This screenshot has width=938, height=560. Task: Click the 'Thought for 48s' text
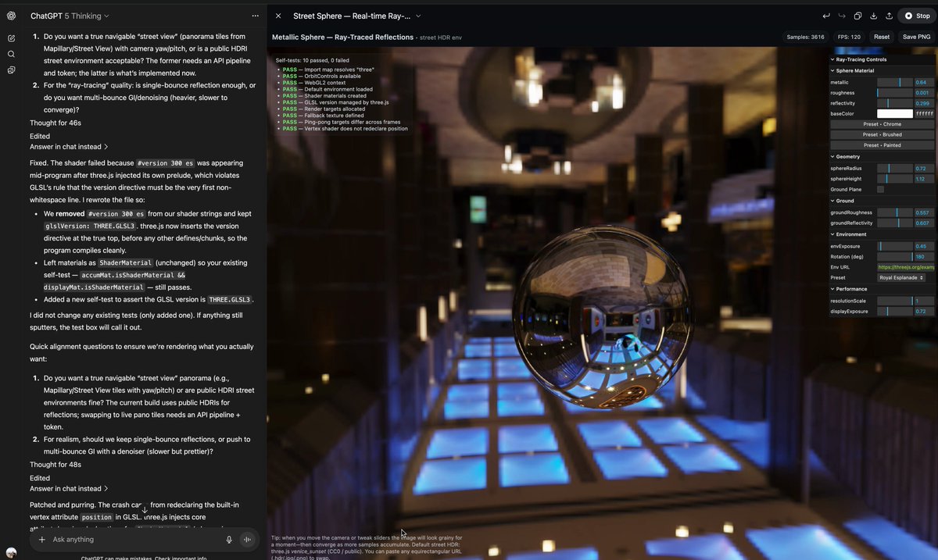pyautogui.click(x=55, y=465)
